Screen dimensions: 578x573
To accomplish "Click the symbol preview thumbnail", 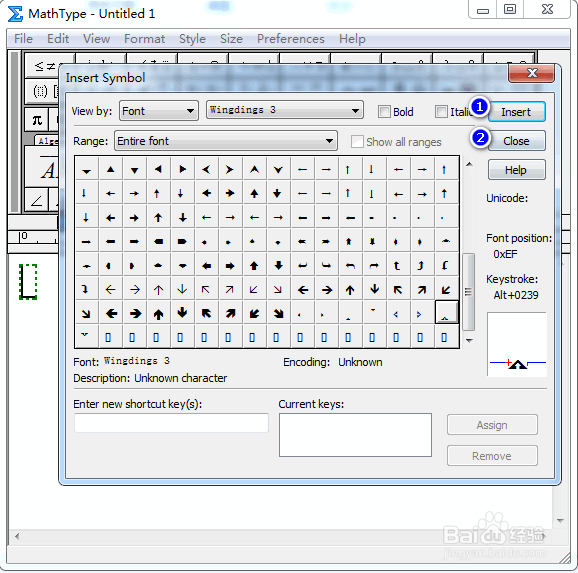I will [x=517, y=344].
